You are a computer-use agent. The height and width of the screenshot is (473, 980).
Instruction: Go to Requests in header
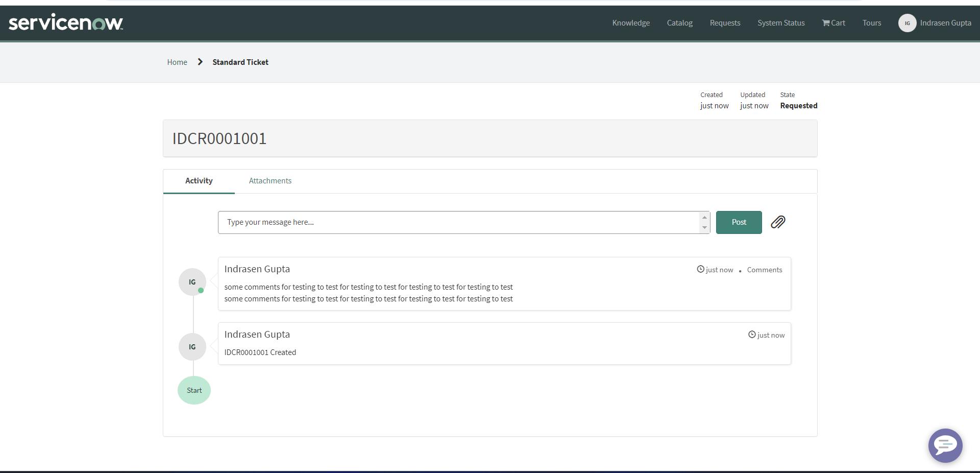(725, 23)
